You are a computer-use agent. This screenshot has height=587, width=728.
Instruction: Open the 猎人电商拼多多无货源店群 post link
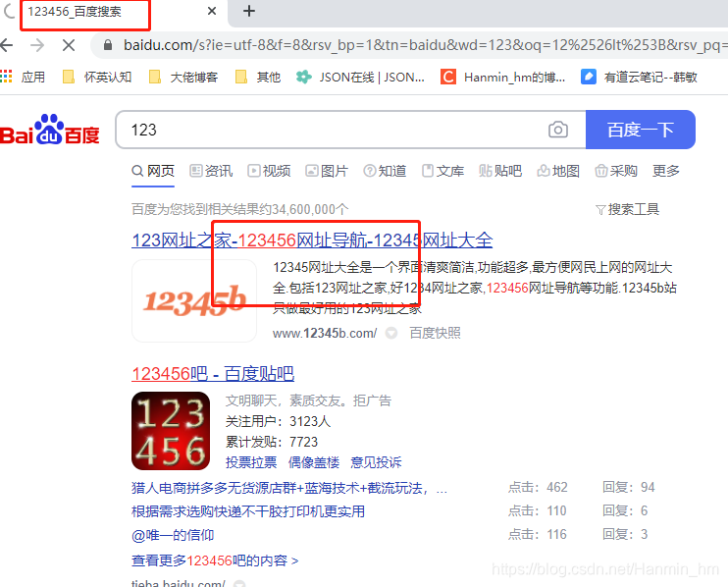coord(289,488)
